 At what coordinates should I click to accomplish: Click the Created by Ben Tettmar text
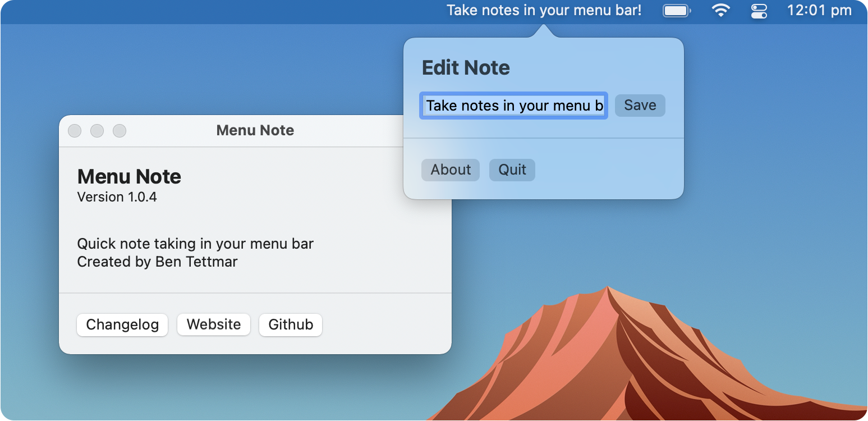157,262
